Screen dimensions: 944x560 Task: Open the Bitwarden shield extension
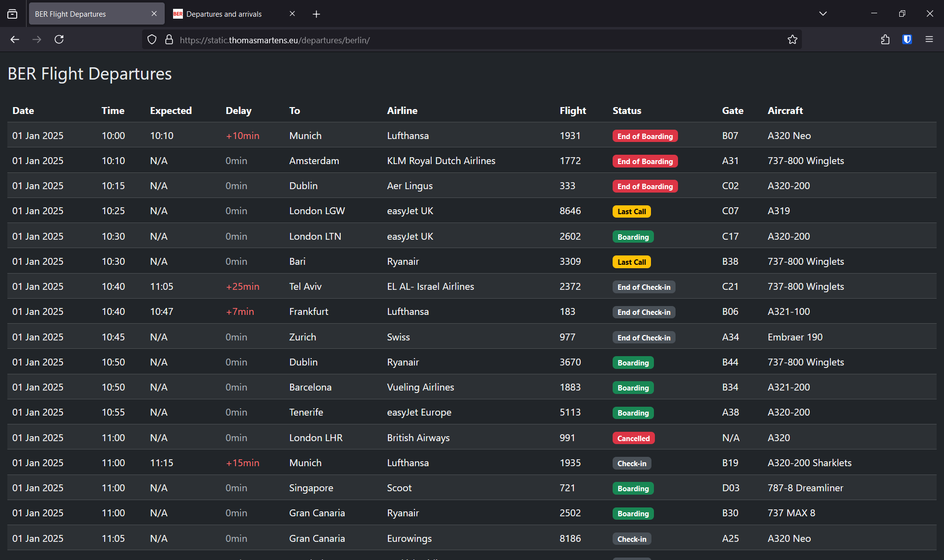(x=907, y=39)
